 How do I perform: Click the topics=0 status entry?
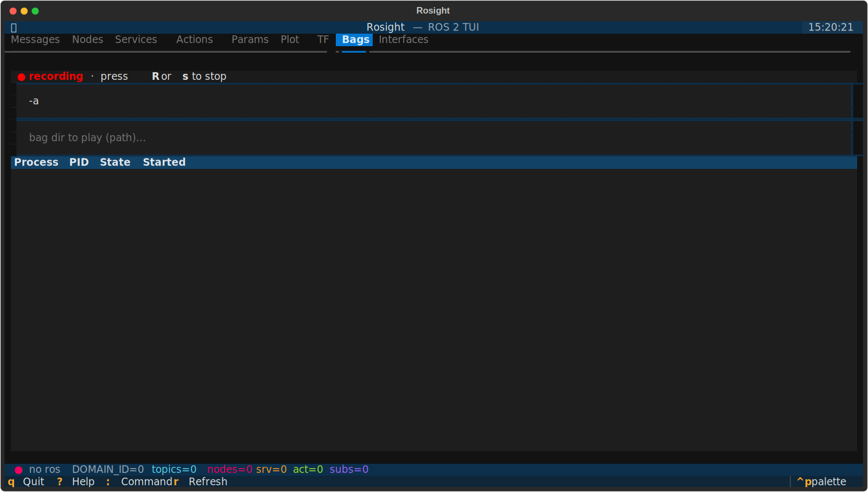pyautogui.click(x=174, y=469)
